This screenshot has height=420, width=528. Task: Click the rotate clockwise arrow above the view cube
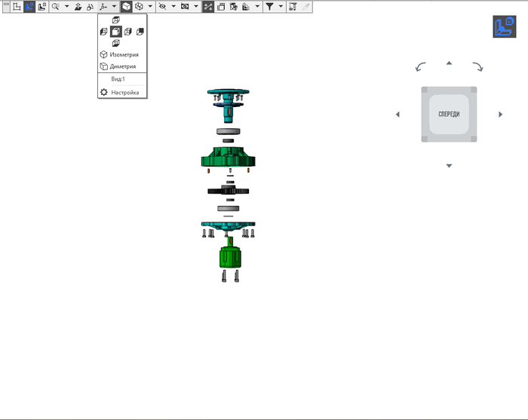477,66
